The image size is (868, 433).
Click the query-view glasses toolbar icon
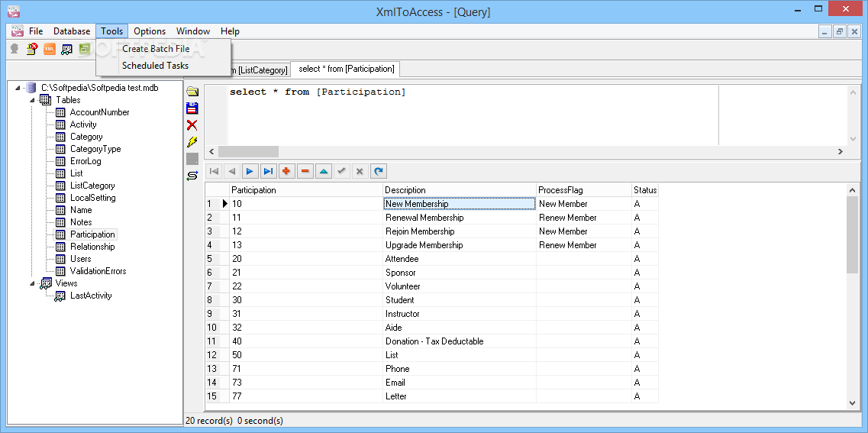[66, 49]
